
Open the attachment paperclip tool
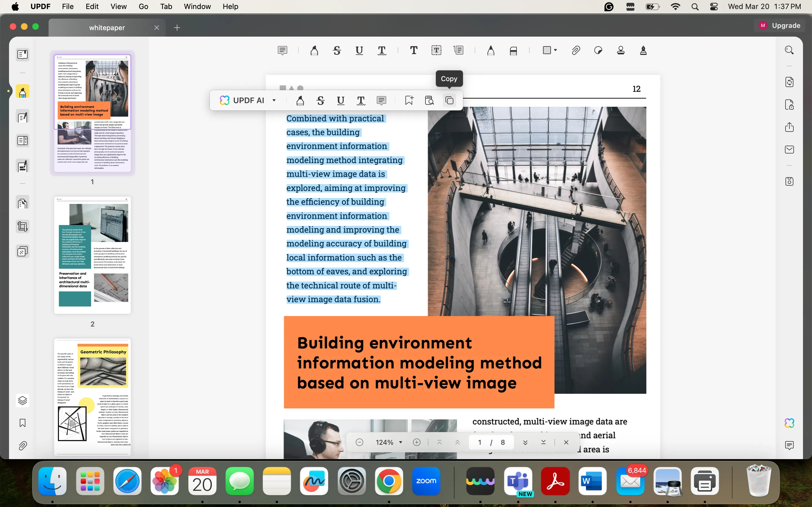(x=576, y=51)
